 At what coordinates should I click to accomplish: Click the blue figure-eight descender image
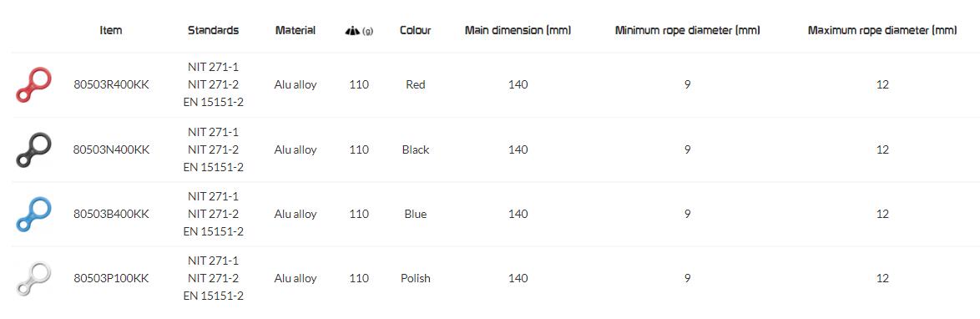[33, 214]
